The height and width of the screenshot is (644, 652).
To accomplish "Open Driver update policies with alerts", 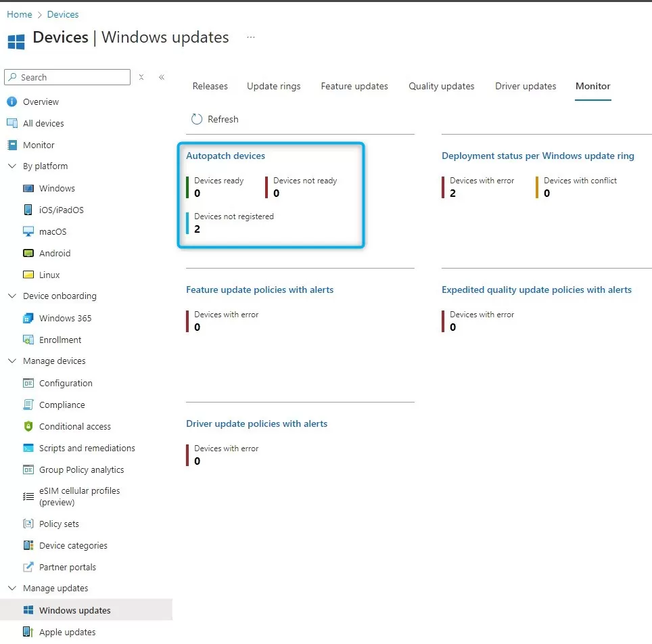I will (x=256, y=423).
